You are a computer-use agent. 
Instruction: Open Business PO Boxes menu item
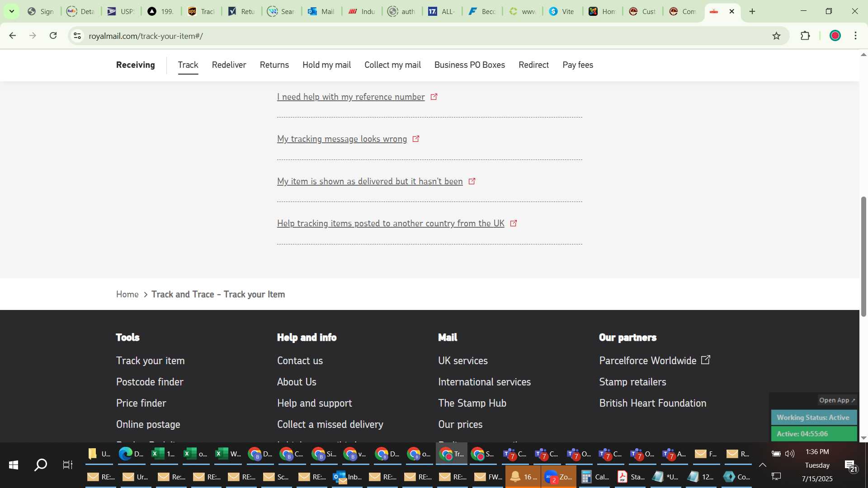pyautogui.click(x=469, y=65)
